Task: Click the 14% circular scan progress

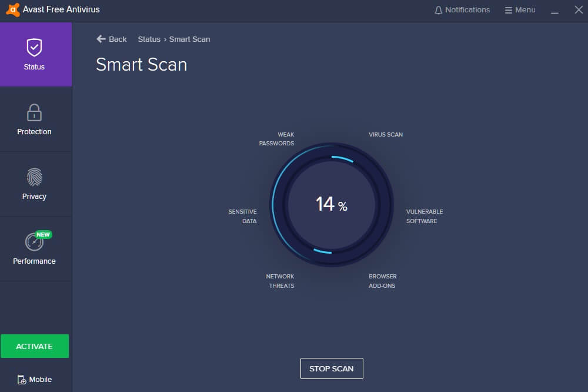Action: [x=332, y=204]
